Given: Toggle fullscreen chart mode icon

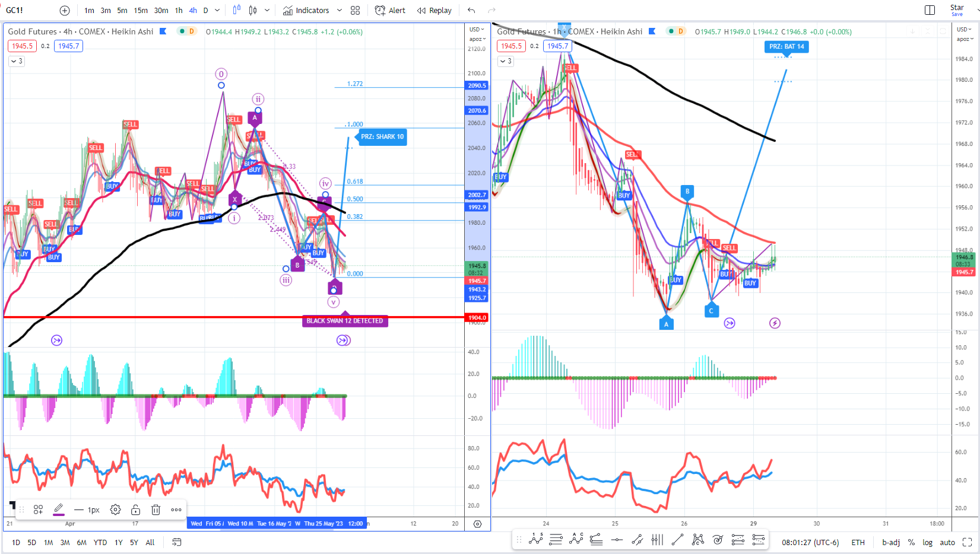Looking at the screenshot, I should click(x=967, y=542).
